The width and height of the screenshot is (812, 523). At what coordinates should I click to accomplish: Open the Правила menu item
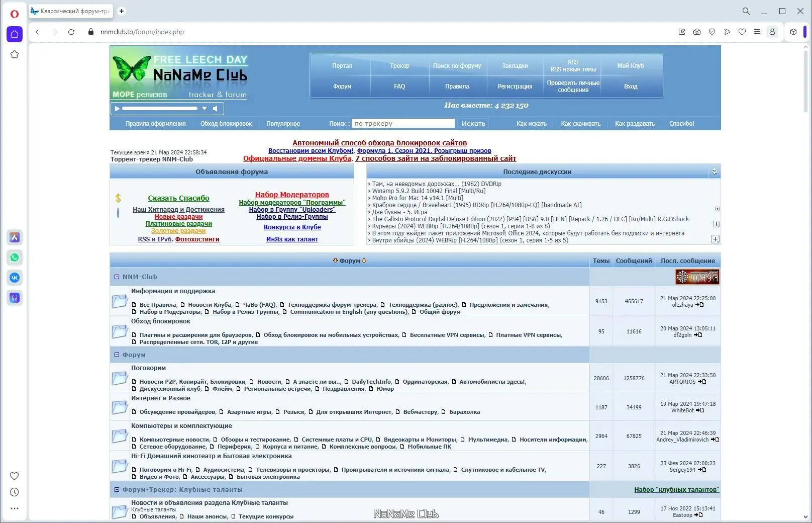tap(457, 86)
